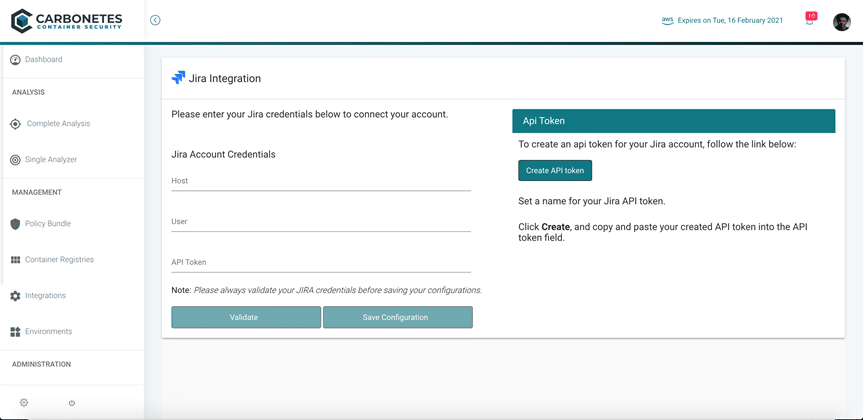Click the Save Configuration button
The width and height of the screenshot is (863, 420).
[398, 317]
